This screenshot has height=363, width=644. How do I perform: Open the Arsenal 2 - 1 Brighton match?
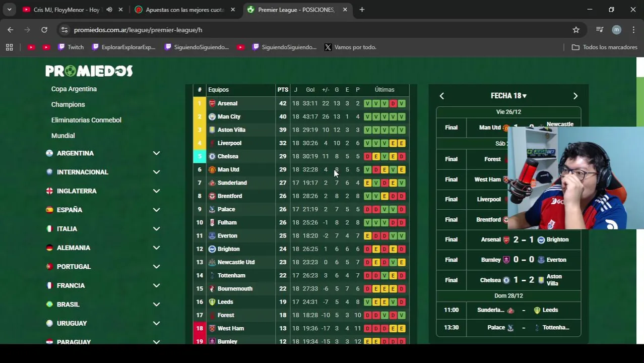(508, 240)
